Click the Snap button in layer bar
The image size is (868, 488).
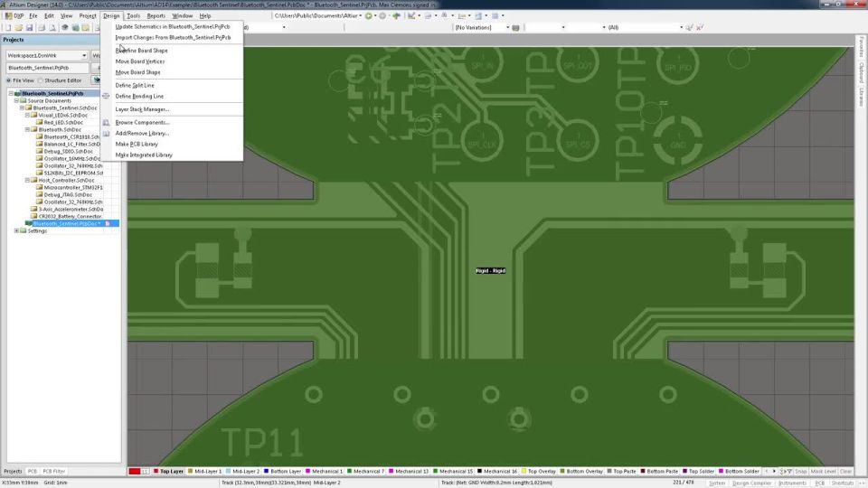pyautogui.click(x=801, y=472)
